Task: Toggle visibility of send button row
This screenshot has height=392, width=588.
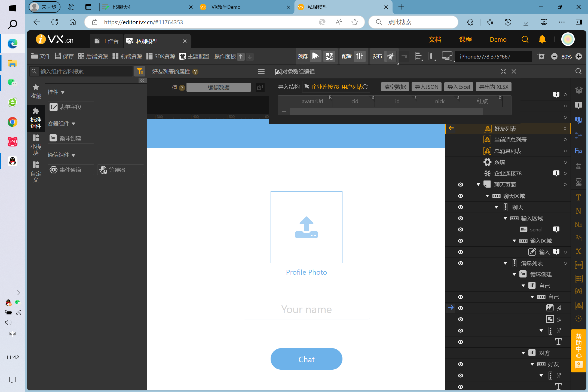Action: pos(460,229)
